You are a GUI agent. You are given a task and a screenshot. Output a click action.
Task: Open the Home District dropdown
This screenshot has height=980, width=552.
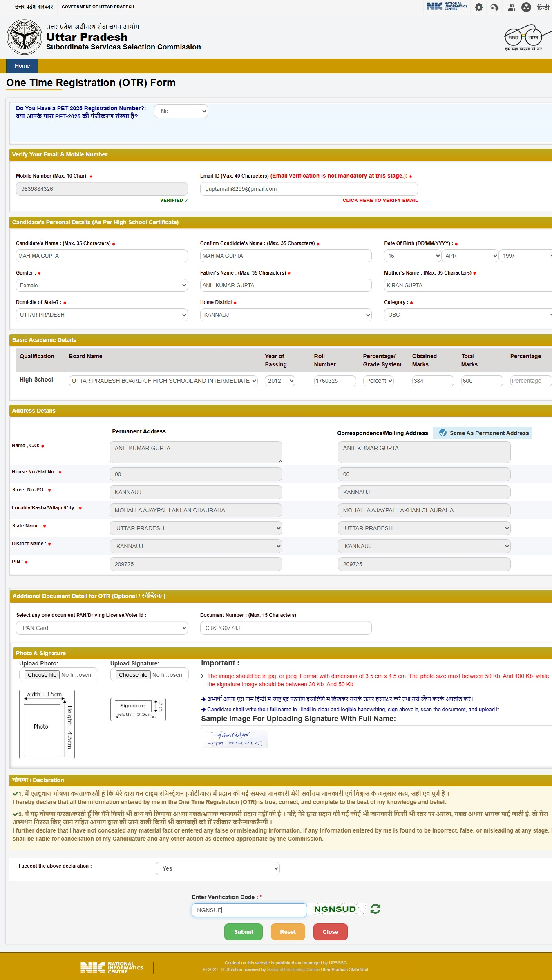pos(286,315)
